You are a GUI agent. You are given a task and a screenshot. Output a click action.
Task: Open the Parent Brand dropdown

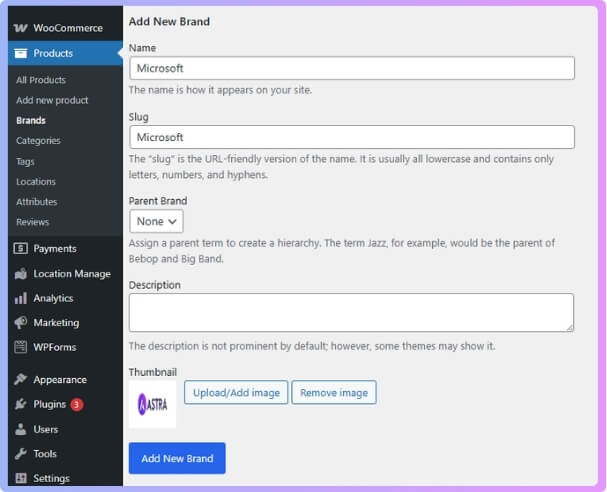coord(156,221)
